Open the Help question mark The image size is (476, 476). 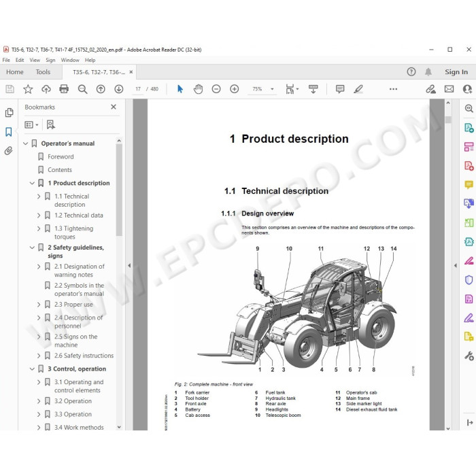(x=411, y=72)
